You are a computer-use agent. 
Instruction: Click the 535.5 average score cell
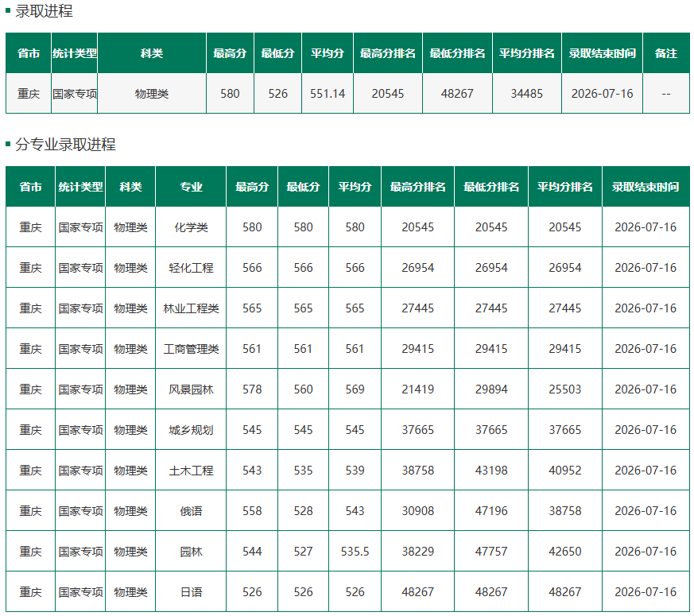pyautogui.click(x=355, y=552)
